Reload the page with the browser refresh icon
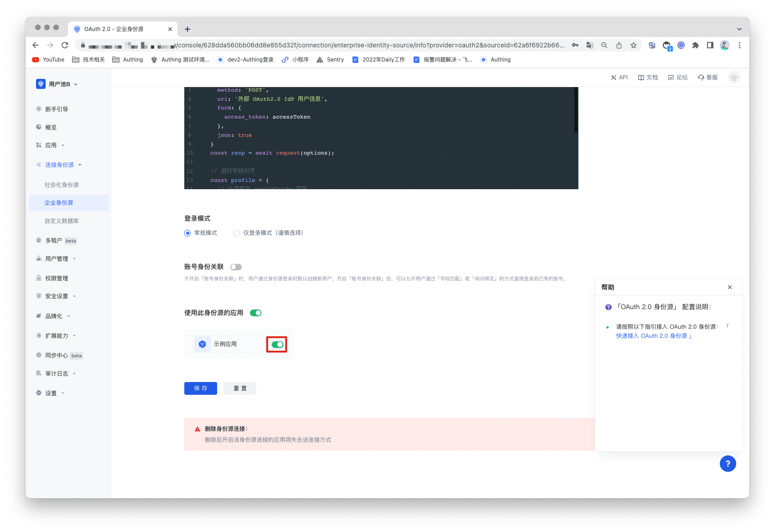This screenshot has height=532, width=775. tap(65, 45)
